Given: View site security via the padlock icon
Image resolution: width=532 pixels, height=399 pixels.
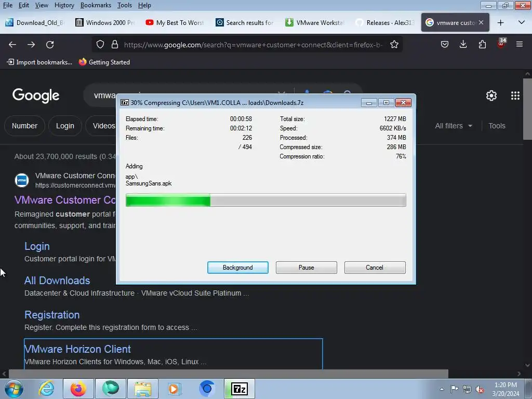Looking at the screenshot, I should click(x=115, y=45).
